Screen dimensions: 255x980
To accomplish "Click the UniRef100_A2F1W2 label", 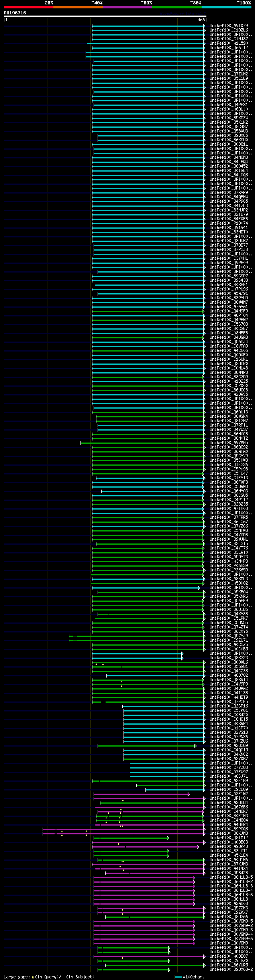I will click(229, 794).
